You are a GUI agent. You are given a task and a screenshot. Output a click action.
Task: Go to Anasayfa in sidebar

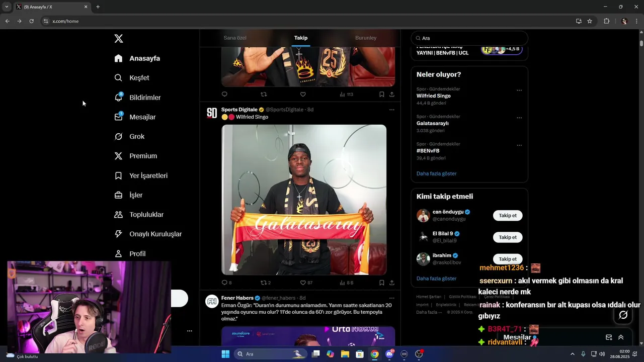click(137, 58)
